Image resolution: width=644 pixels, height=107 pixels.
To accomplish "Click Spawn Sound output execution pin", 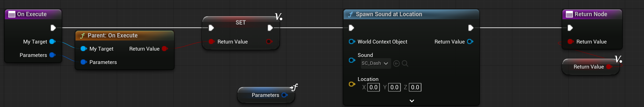I will coord(471,28).
